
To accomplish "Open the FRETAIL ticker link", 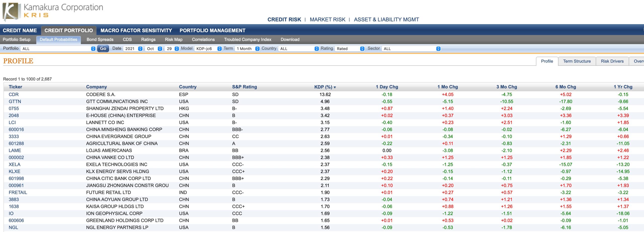I will (18, 193).
